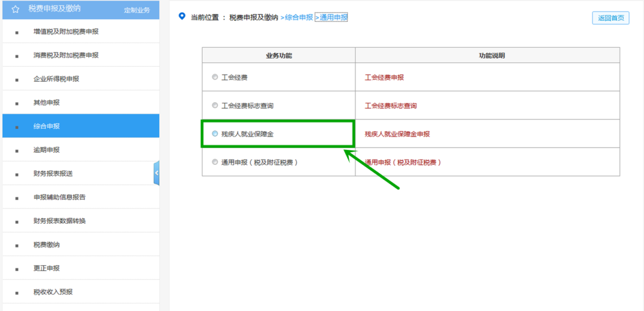
Task: Collapse sidebar using the blue arrow handle
Action: pyautogui.click(x=156, y=173)
